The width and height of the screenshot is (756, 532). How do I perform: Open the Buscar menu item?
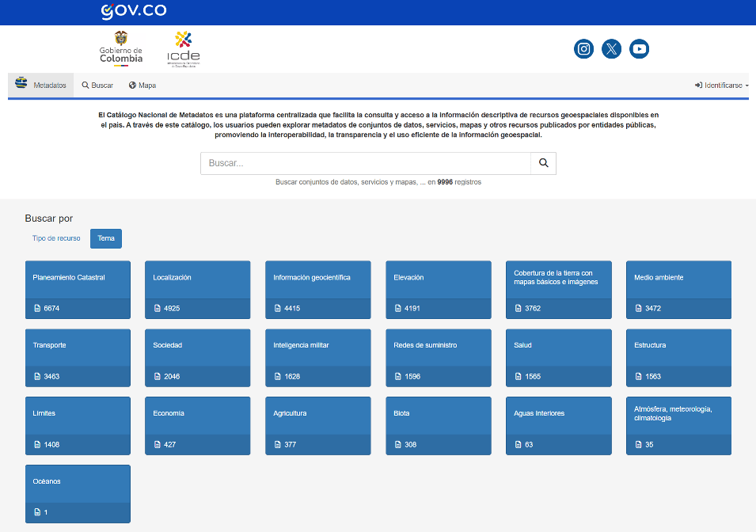tap(97, 85)
